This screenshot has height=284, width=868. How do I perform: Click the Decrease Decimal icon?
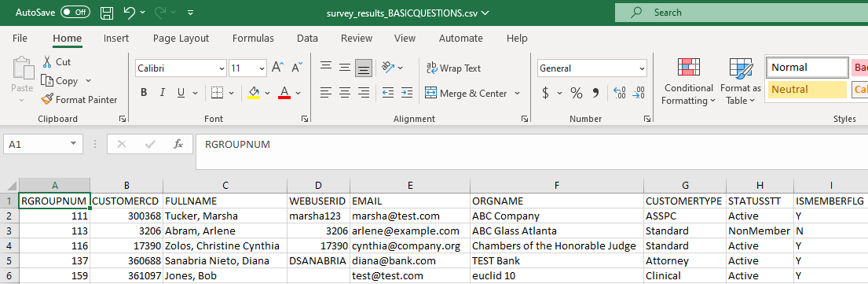[639, 93]
